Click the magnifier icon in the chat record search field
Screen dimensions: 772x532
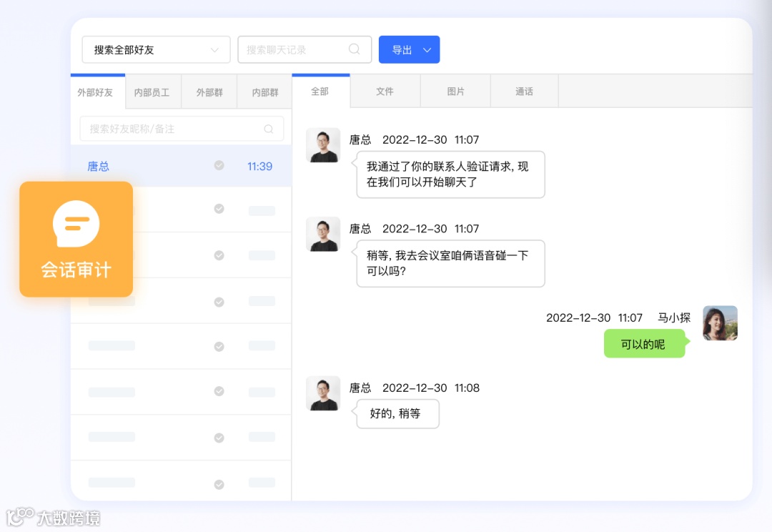354,49
